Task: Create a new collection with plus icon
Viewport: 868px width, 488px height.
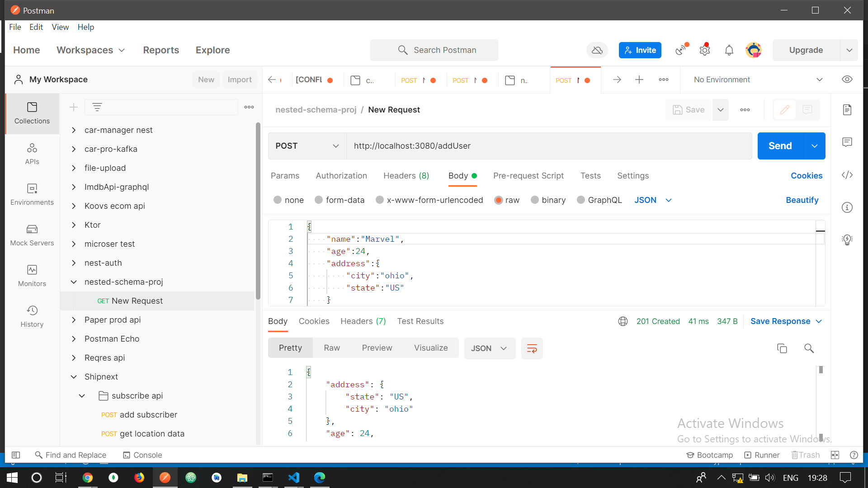Action: tap(74, 107)
